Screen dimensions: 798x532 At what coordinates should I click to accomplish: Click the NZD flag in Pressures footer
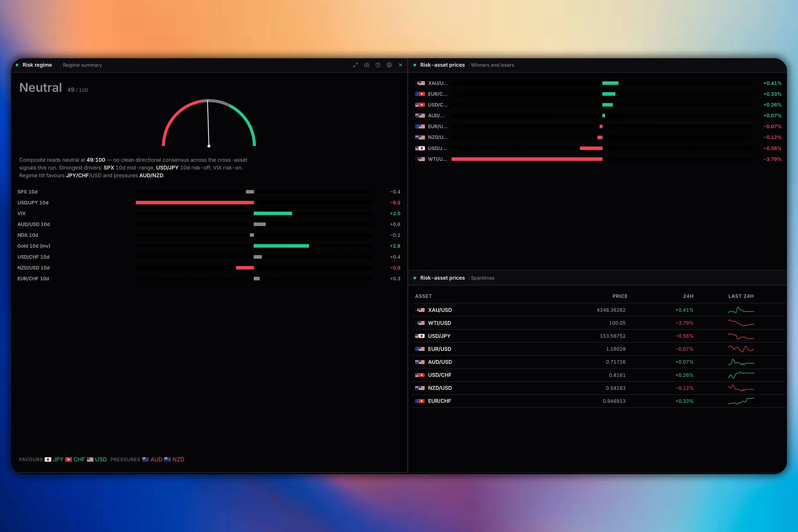point(167,460)
